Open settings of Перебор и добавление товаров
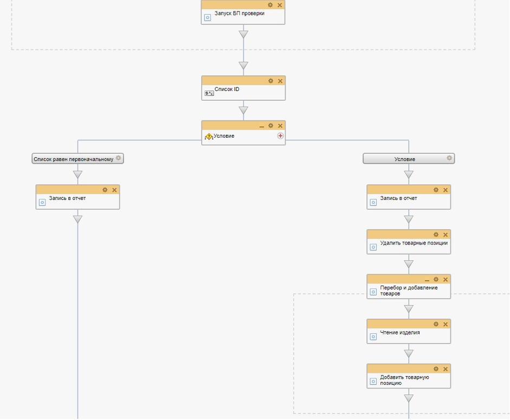The height and width of the screenshot is (420, 510). [436, 279]
